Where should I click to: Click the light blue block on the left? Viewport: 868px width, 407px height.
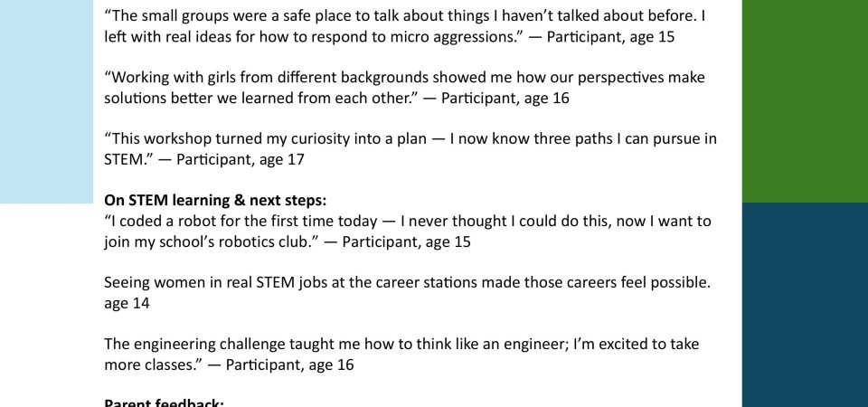pos(45,99)
